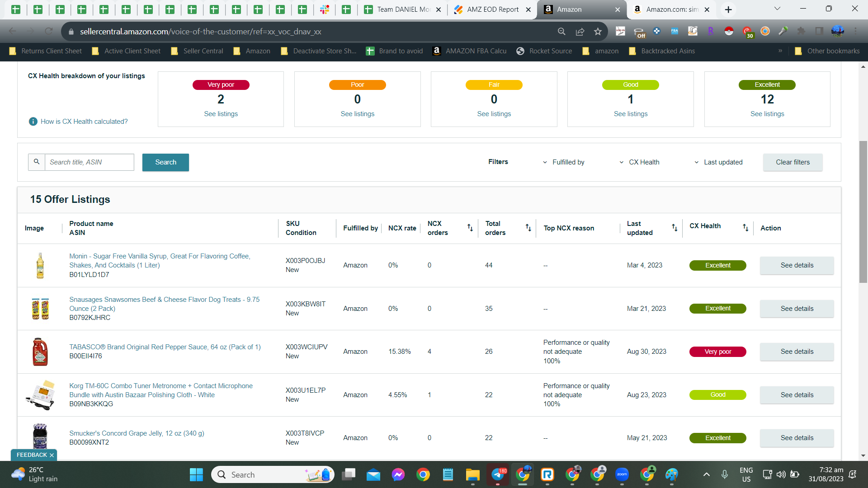Sort listings by CX Health column
868x488 pixels.
(x=745, y=228)
